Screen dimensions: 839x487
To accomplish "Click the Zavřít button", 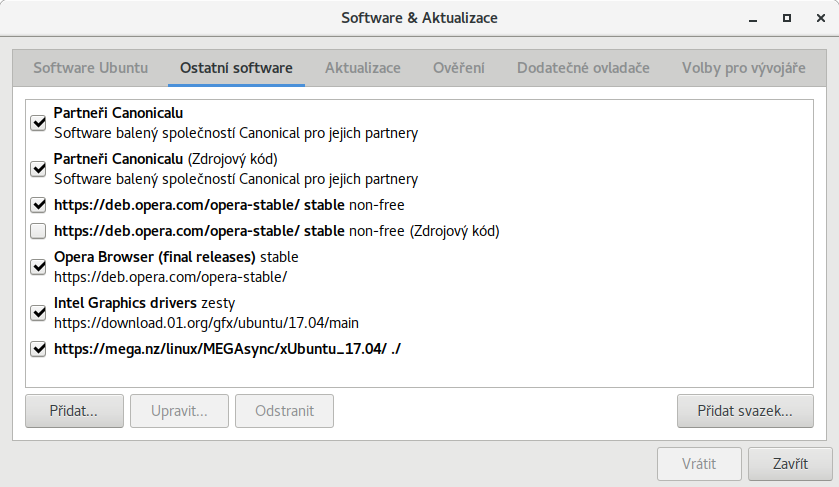I will (790, 465).
